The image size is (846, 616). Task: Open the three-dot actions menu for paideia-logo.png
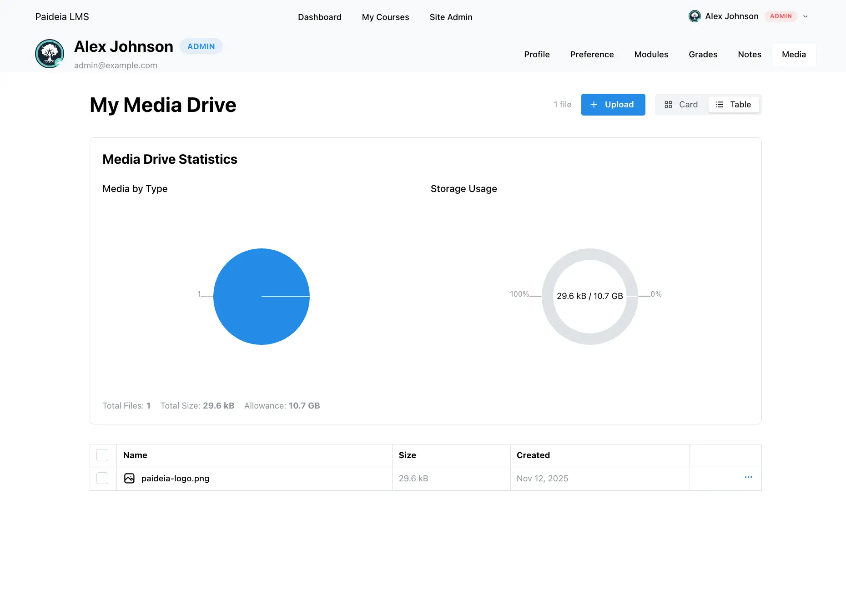[x=748, y=477]
